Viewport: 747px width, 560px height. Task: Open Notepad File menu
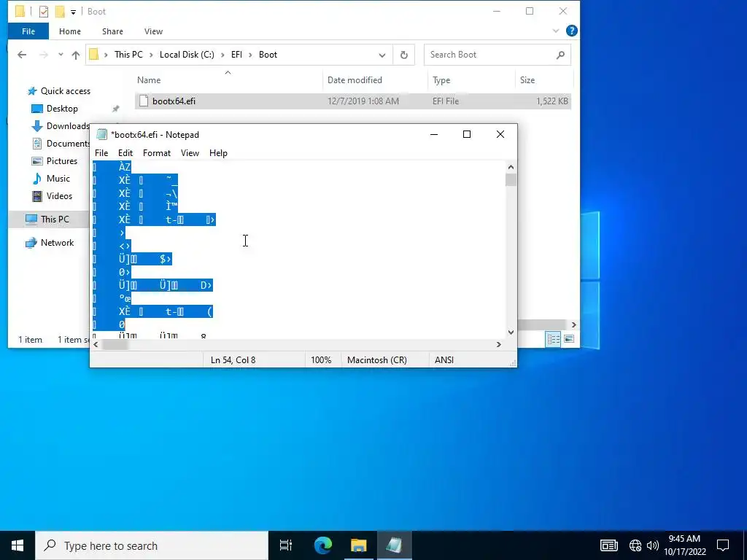101,153
